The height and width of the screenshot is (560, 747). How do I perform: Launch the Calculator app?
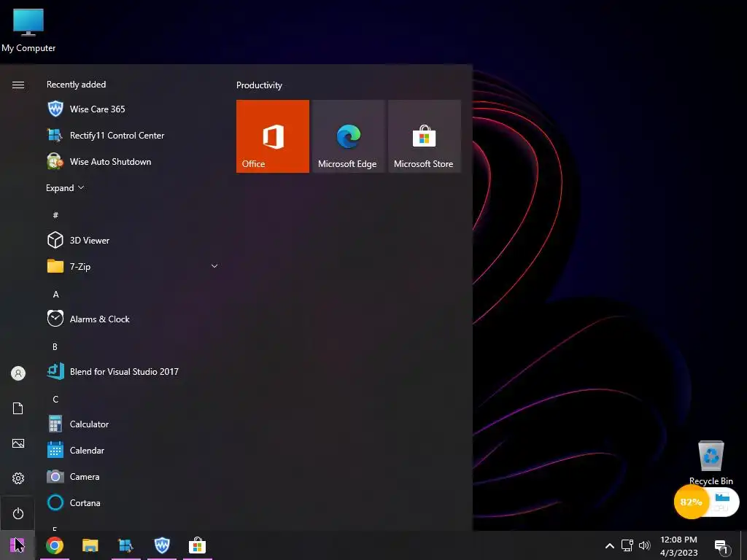tap(133, 424)
